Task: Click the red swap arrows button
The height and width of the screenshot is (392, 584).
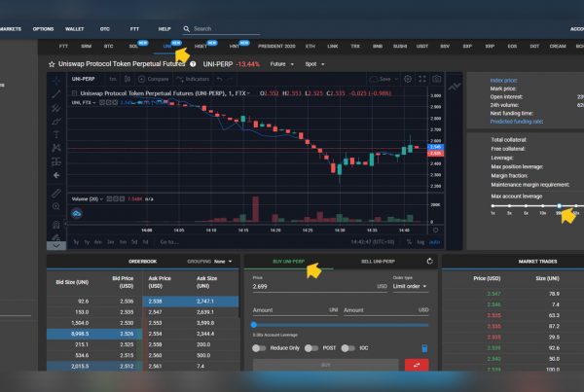Action: pyautogui.click(x=415, y=365)
